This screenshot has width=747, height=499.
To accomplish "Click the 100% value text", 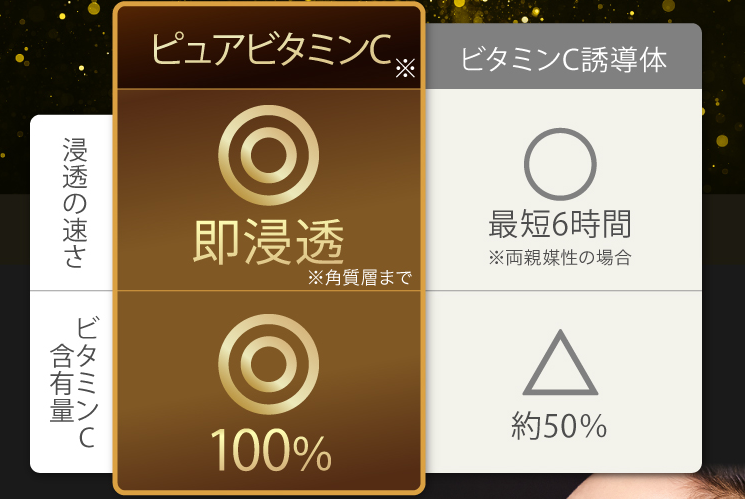I will point(271,450).
